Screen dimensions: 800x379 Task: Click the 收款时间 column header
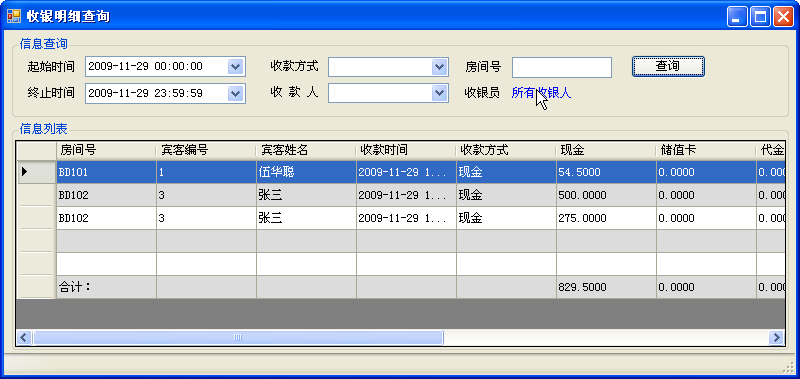click(406, 150)
